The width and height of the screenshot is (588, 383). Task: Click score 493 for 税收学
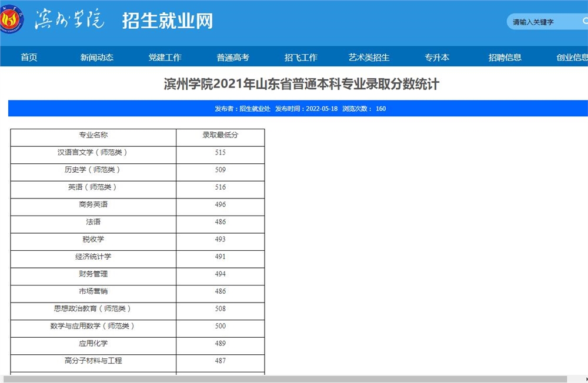coord(220,239)
